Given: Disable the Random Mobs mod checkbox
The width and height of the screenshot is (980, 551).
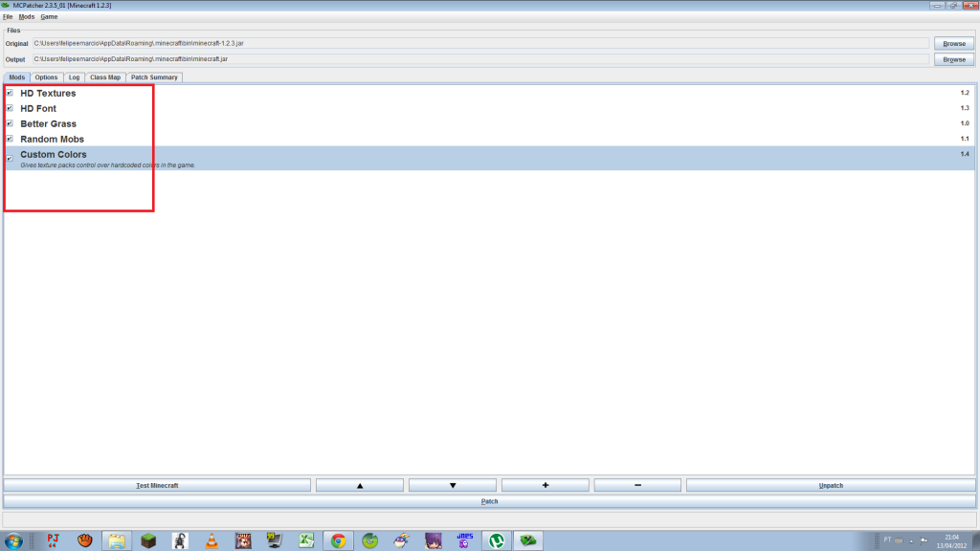Looking at the screenshot, I should 10,139.
